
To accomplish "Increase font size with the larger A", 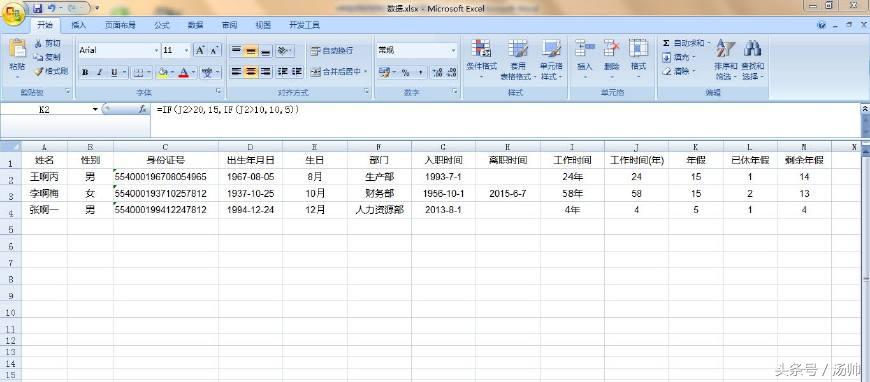I will tap(200, 50).
